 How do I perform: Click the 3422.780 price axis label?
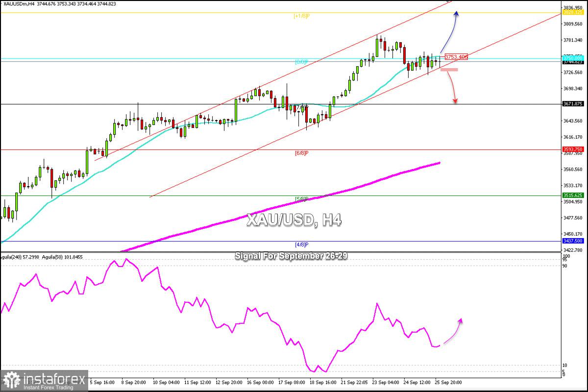(573, 250)
